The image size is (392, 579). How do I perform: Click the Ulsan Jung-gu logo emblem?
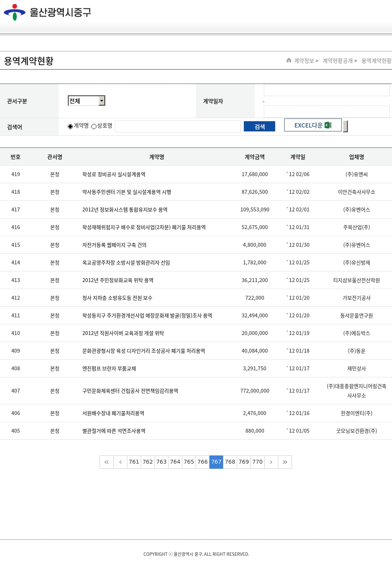coord(15,12)
